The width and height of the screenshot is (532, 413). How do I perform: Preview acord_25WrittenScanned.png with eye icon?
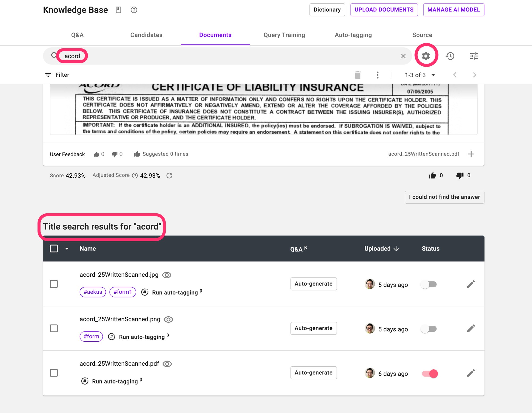click(168, 319)
